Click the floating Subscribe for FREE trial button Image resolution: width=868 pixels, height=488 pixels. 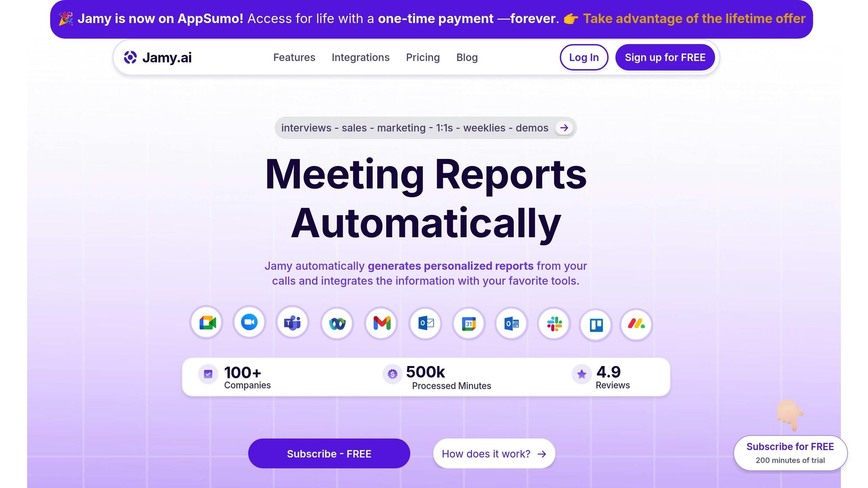click(x=790, y=453)
